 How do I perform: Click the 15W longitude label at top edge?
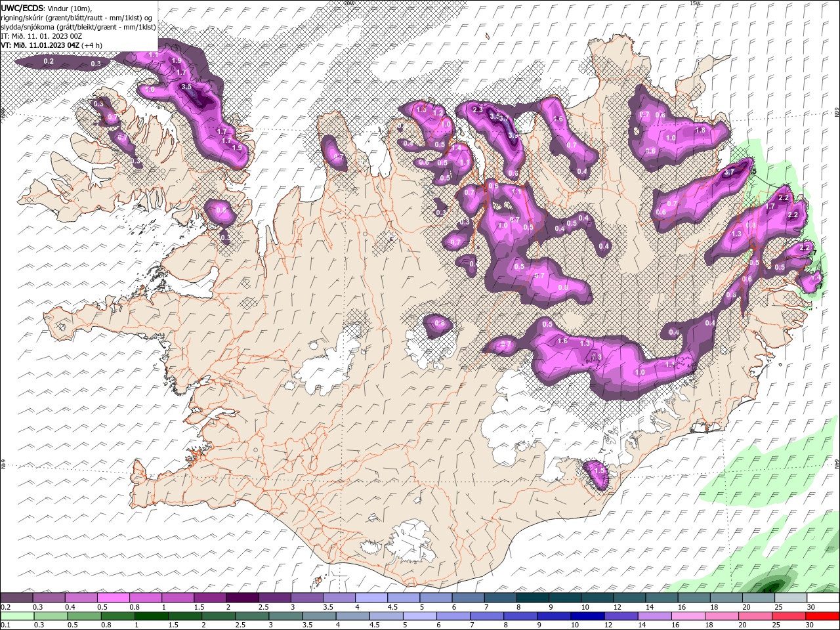(x=695, y=3)
